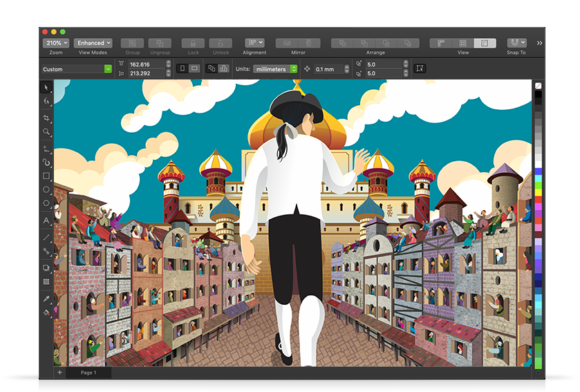Click the page width field 162.616
This screenshot has height=392, width=580.
pyautogui.click(x=147, y=64)
